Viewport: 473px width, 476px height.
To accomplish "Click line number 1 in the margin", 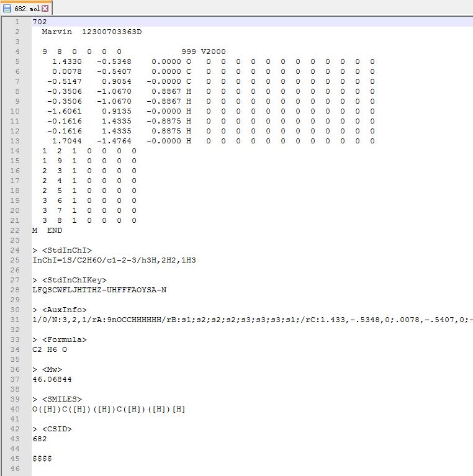I will (17, 22).
